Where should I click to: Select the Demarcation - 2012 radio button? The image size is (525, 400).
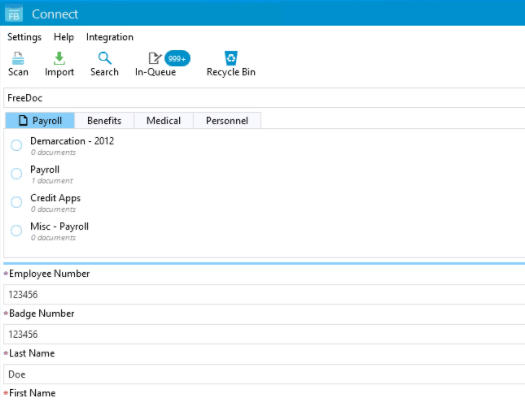point(16,145)
